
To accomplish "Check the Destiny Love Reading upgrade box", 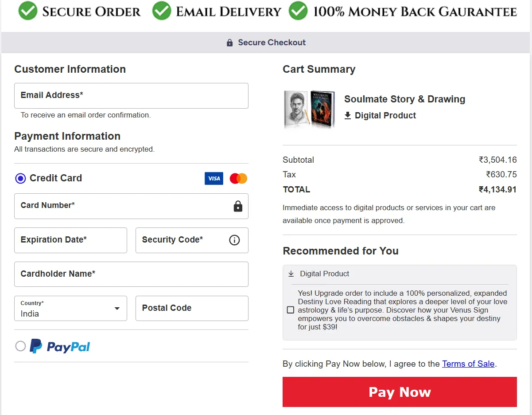I will click(291, 310).
